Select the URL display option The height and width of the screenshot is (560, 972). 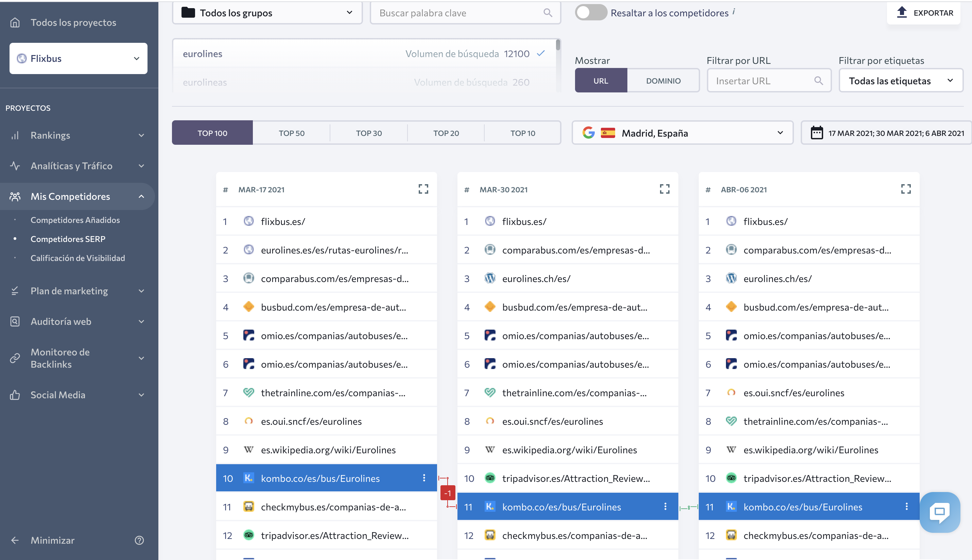(601, 81)
